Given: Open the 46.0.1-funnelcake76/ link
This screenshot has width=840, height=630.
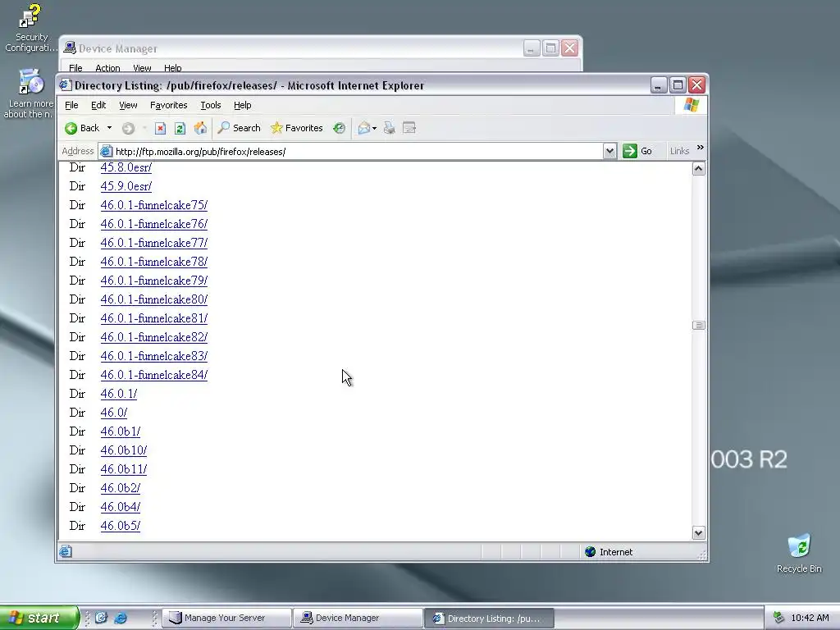Looking at the screenshot, I should coord(153,224).
